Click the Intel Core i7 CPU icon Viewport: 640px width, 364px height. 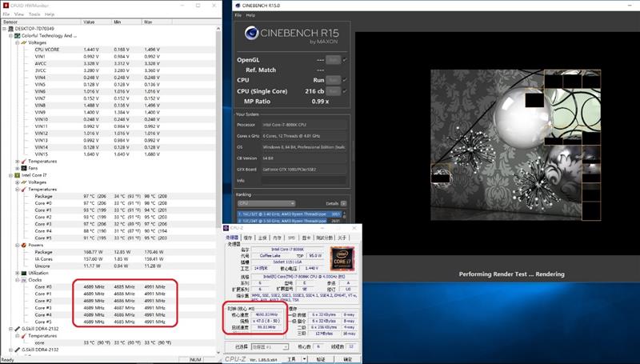(x=18, y=175)
